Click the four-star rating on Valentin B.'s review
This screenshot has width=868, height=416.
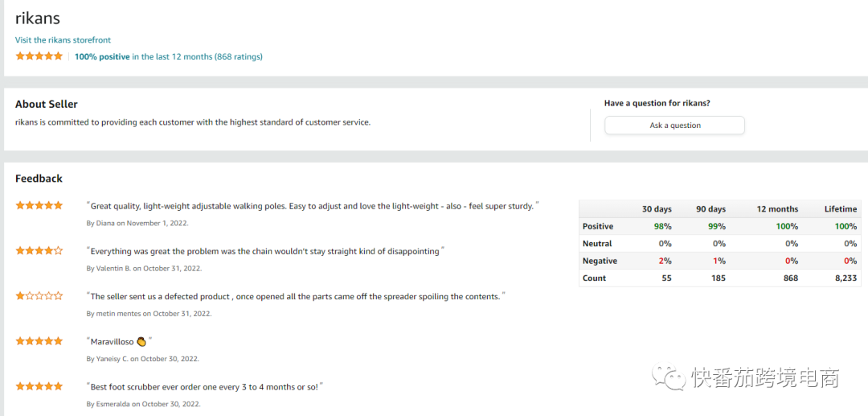39,251
